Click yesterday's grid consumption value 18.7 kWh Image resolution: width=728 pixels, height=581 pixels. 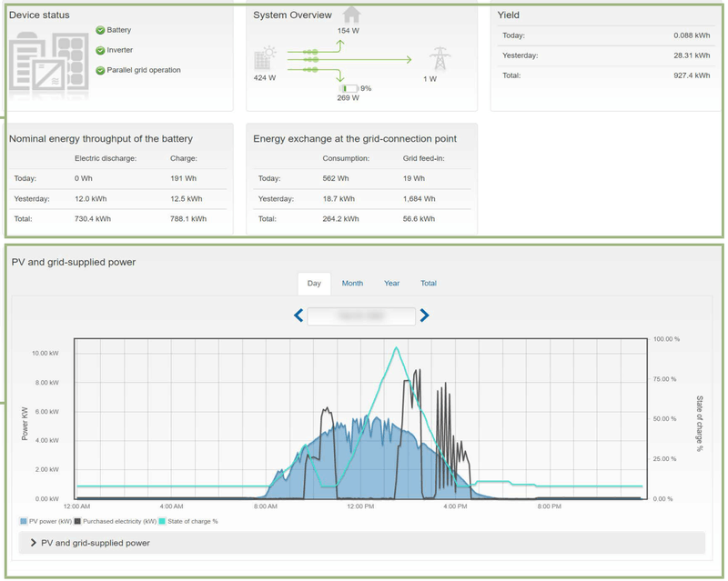tap(339, 198)
